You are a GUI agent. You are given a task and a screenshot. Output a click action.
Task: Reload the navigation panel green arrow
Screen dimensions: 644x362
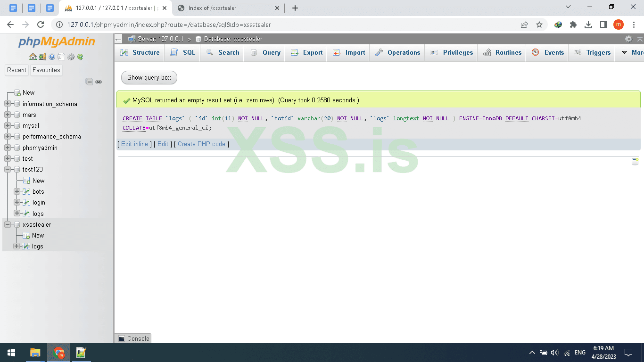tap(80, 57)
